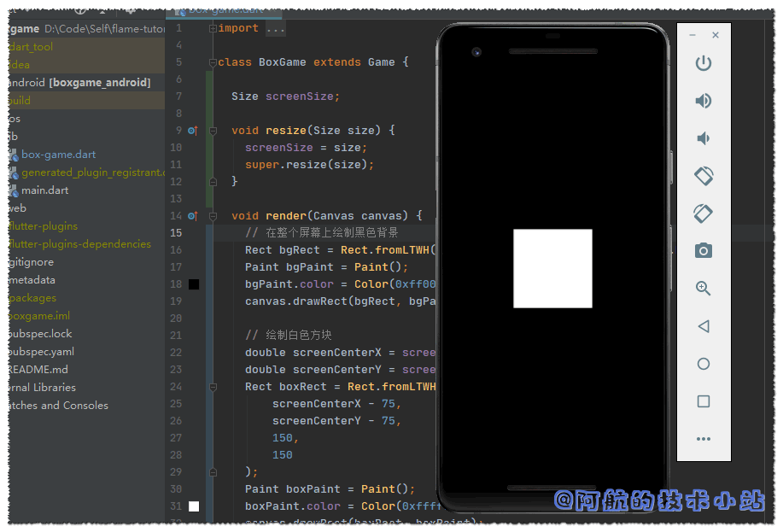This screenshot has height=532, width=783.
Task: Rotate the emulator right
Action: [x=703, y=213]
